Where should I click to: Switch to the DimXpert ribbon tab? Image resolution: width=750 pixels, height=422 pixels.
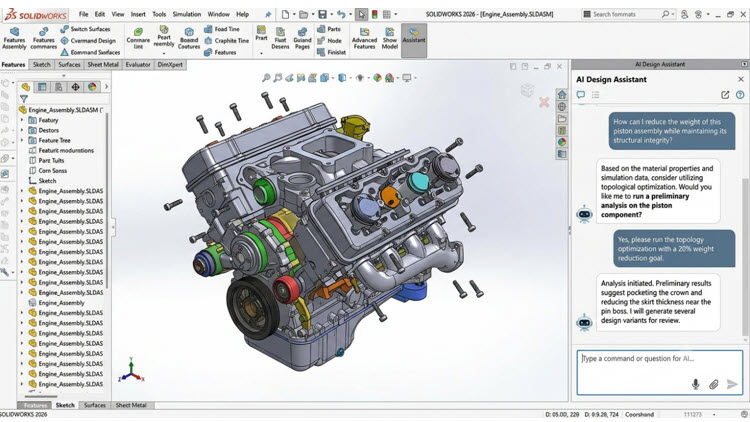(x=170, y=65)
